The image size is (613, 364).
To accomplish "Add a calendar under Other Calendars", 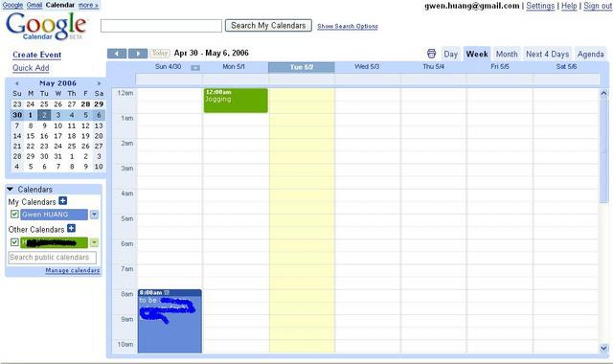I will 71,228.
